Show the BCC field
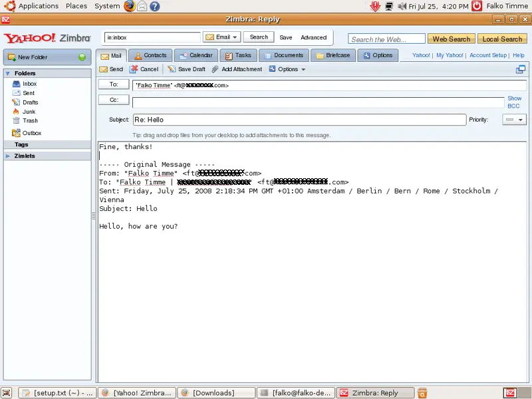This screenshot has width=532, height=399. [514, 102]
